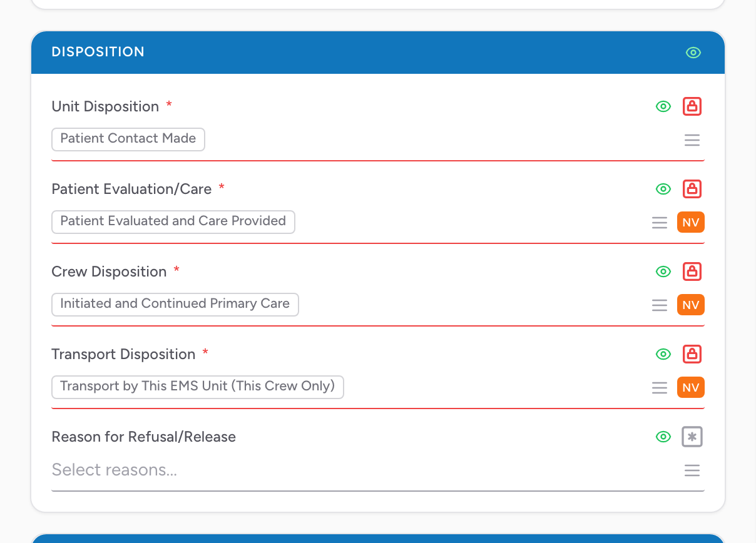Click the Unit Disposition label
Image resolution: width=756 pixels, height=543 pixels.
(x=105, y=106)
